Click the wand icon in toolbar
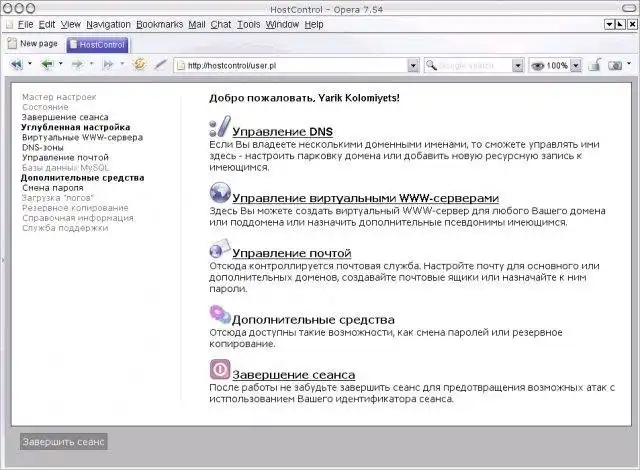The image size is (640, 470). (160, 64)
